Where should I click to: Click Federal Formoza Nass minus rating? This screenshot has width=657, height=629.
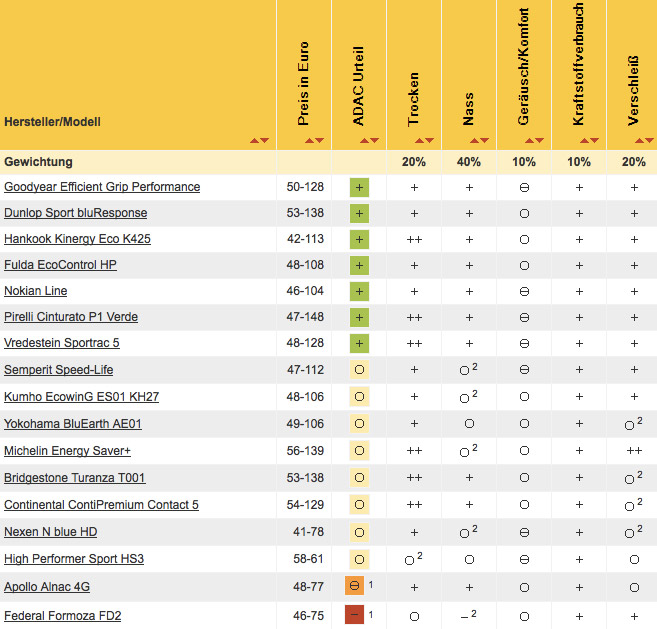pyautogui.click(x=468, y=615)
